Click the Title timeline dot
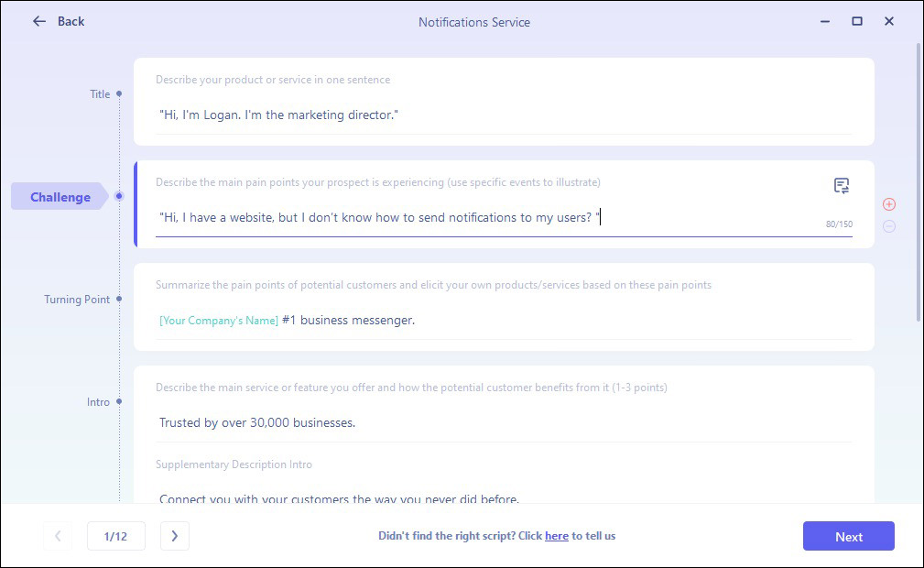Viewport: 924px width, 568px height. click(119, 93)
